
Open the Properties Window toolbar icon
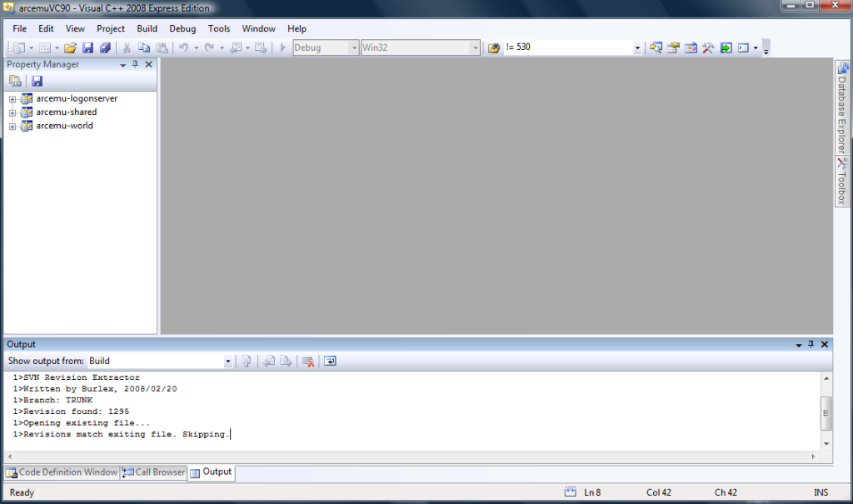(x=673, y=47)
